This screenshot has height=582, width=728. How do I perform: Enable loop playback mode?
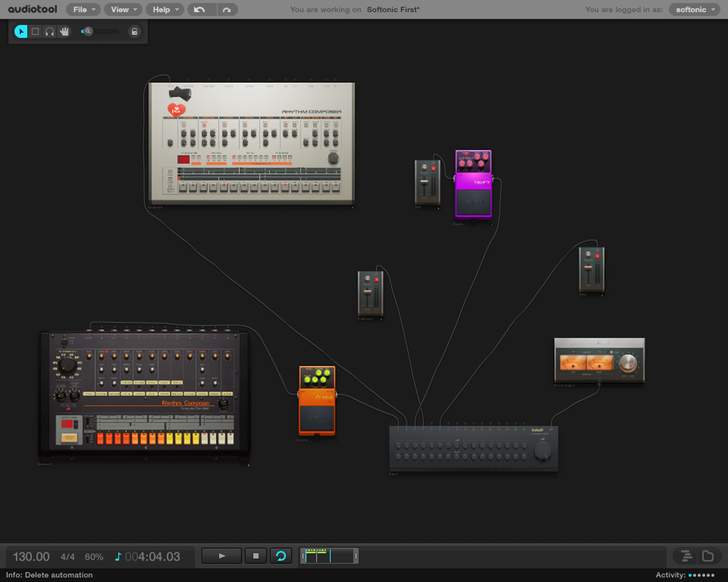click(280, 556)
